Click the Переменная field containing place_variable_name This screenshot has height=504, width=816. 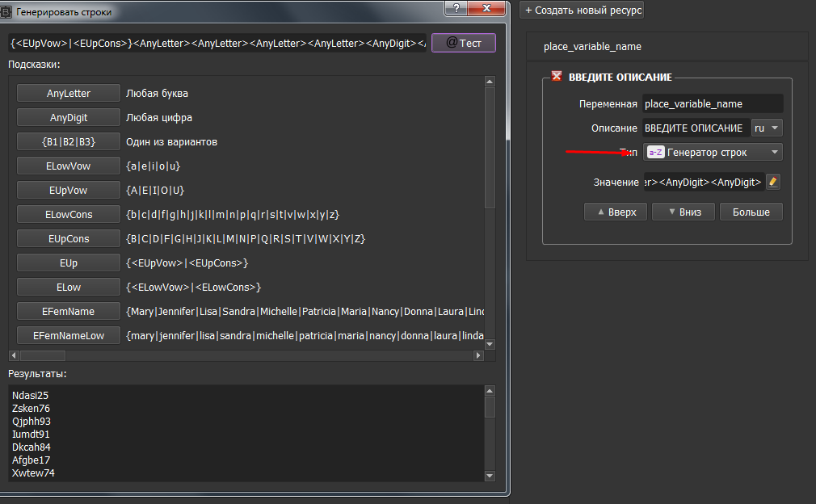tap(712, 103)
